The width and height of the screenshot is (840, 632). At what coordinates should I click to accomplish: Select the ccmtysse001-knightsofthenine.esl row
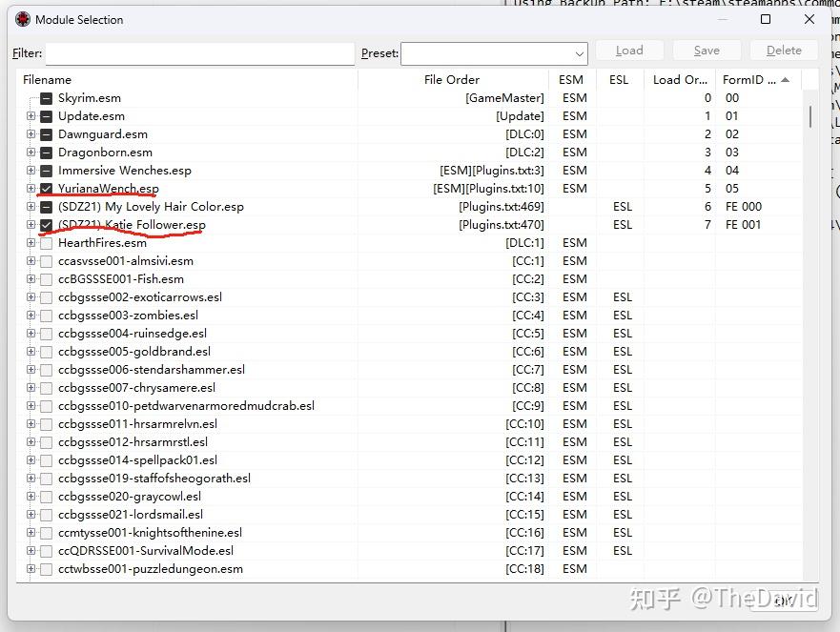pos(410,533)
